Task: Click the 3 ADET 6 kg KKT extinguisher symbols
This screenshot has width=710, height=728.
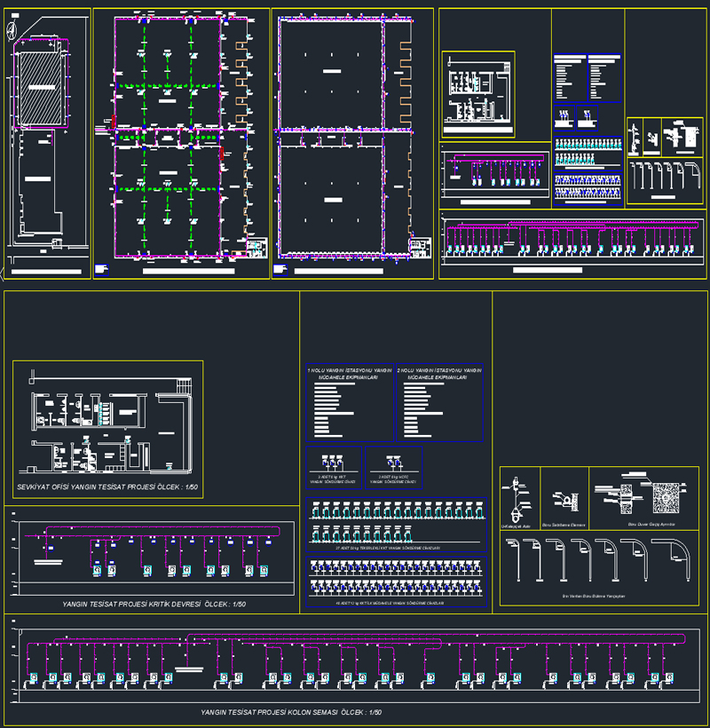Action: [x=334, y=463]
